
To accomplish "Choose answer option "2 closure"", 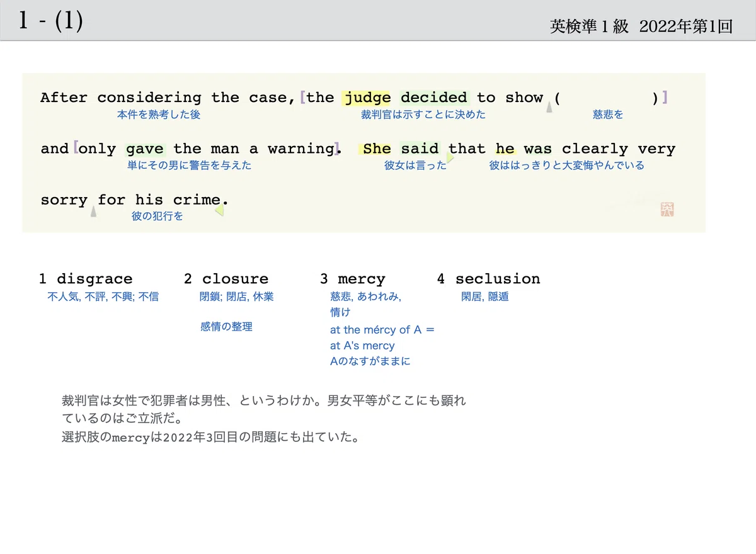I will [x=226, y=279].
